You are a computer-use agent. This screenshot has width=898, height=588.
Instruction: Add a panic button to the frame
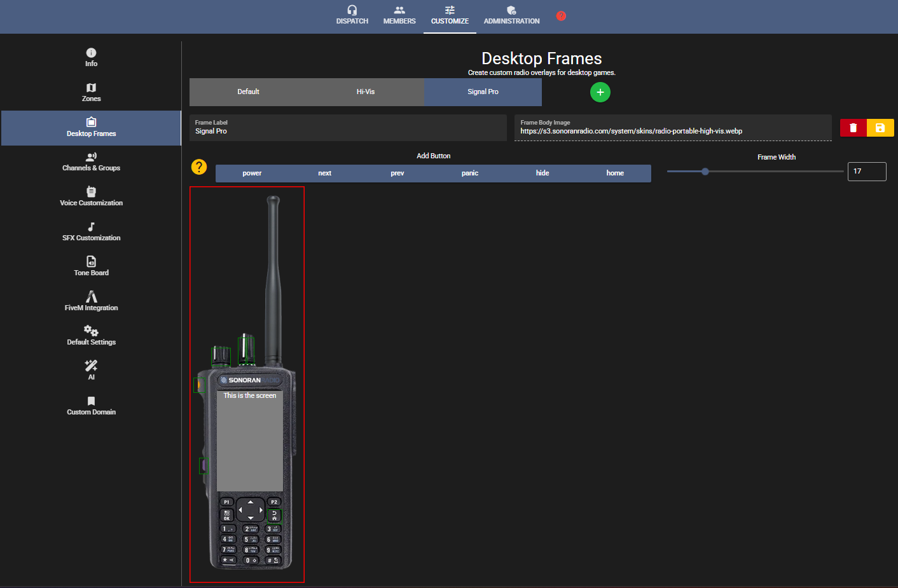coord(469,174)
